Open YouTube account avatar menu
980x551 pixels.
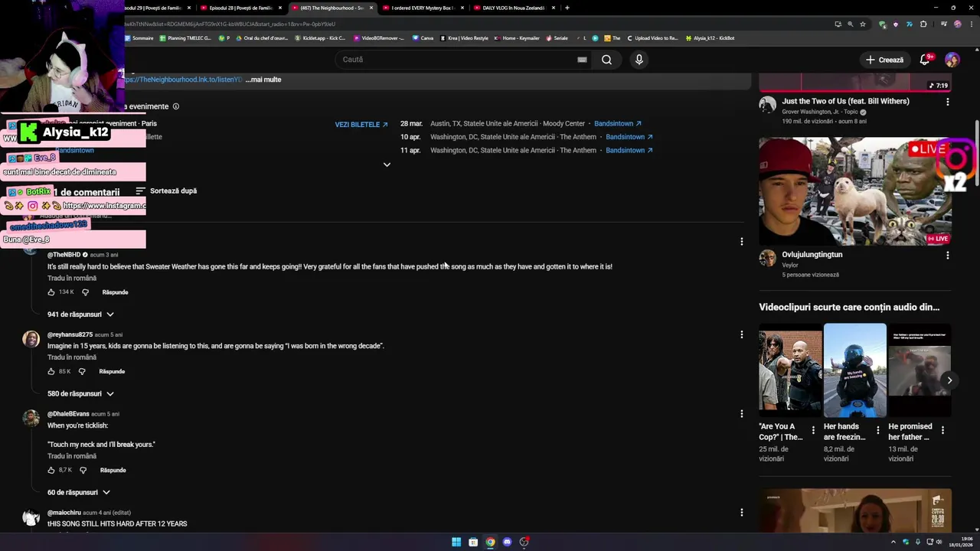point(952,60)
